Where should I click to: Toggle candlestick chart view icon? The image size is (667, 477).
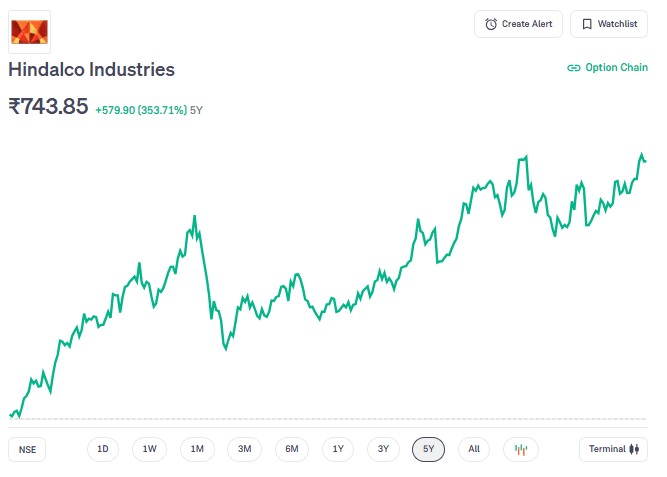click(x=521, y=449)
